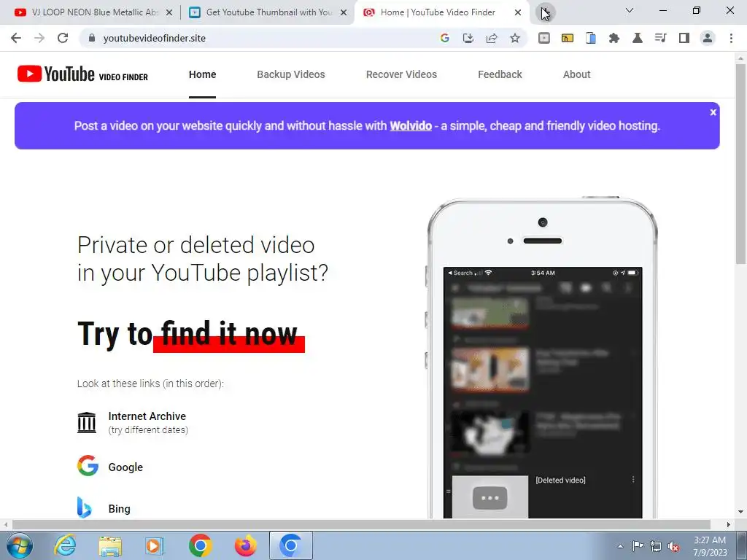This screenshot has height=560, width=747.
Task: Click the vertical scrollbar down arrow
Action: tap(740, 512)
